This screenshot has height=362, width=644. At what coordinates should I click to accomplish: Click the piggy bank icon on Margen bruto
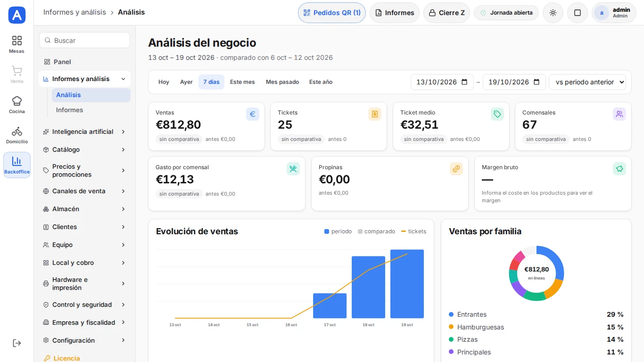[x=619, y=169]
